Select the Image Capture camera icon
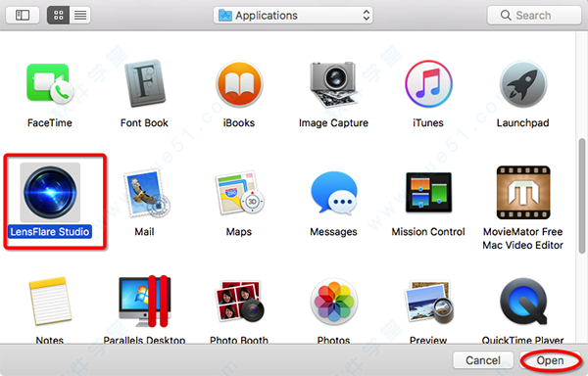This screenshot has height=376, width=588. coord(333,84)
